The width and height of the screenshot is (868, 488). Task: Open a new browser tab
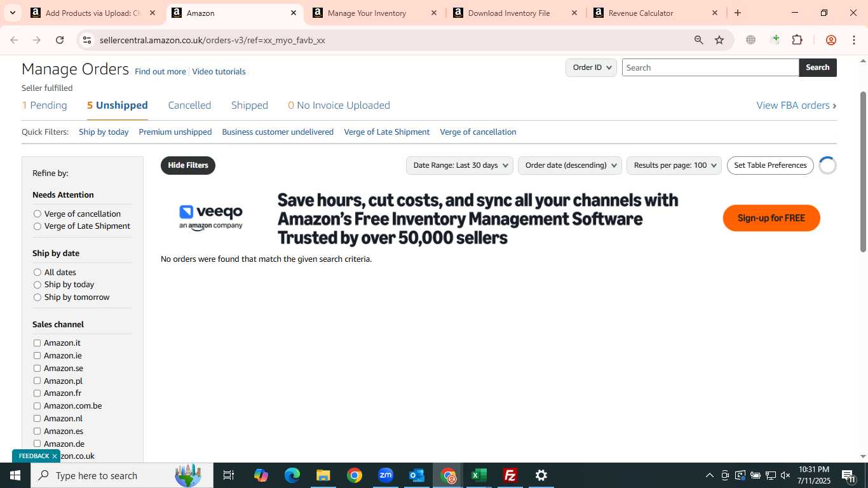coord(738,13)
